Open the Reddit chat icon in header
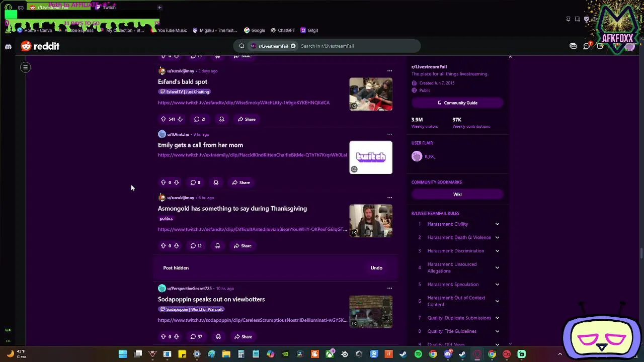Screen dimensions: 644x362 click(587, 46)
